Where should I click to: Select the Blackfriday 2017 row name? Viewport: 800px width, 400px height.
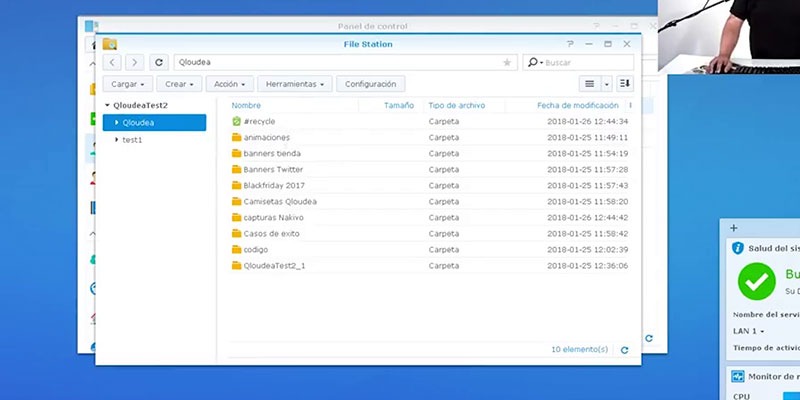click(x=274, y=185)
